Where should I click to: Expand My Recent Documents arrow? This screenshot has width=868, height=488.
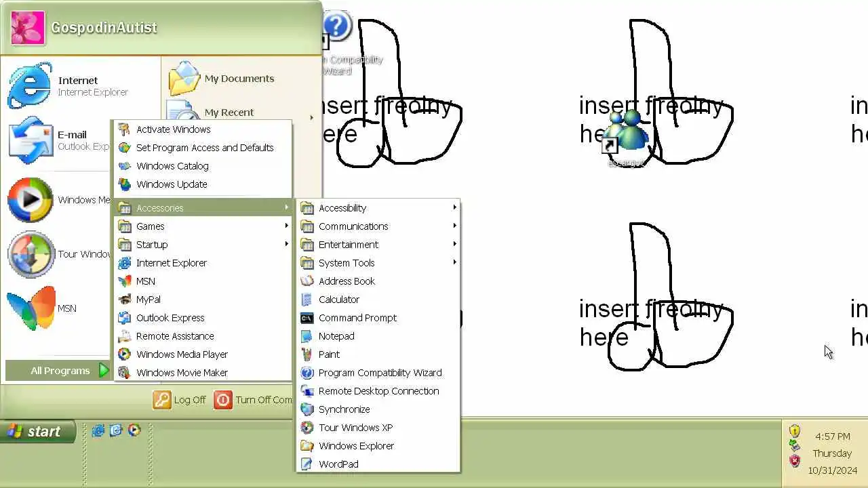click(311, 117)
